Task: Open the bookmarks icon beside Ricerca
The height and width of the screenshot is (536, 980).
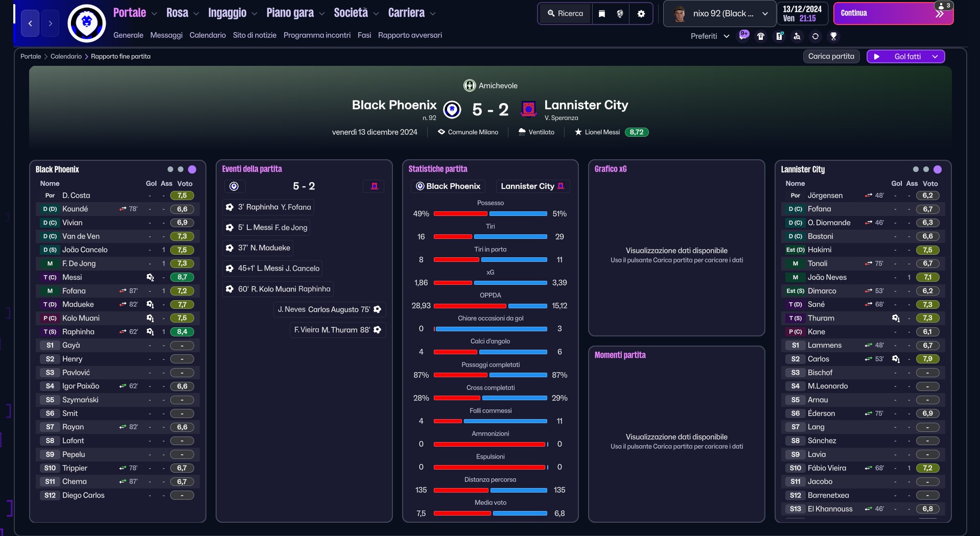Action: (x=602, y=14)
